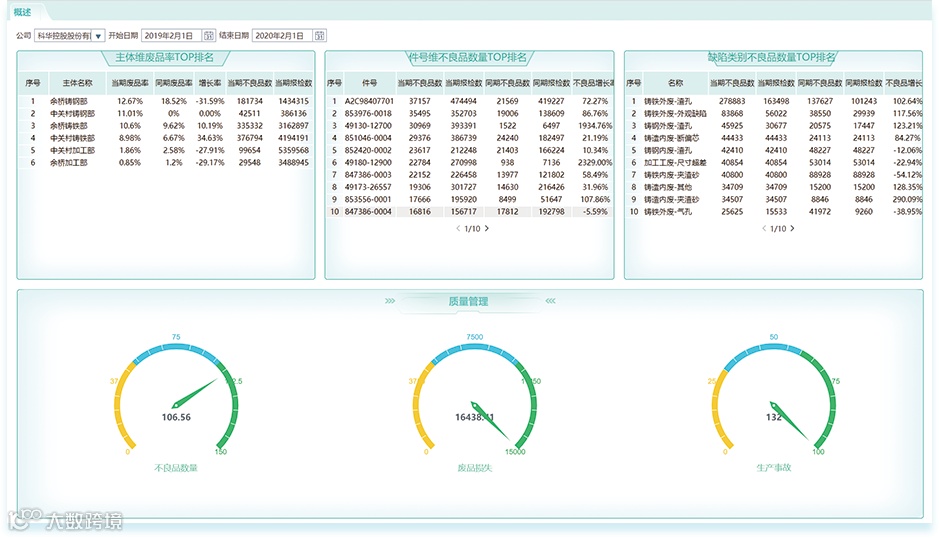Screen dimensions: 939x538
Task: Go to next page in 件号维 table
Action: pos(487,228)
